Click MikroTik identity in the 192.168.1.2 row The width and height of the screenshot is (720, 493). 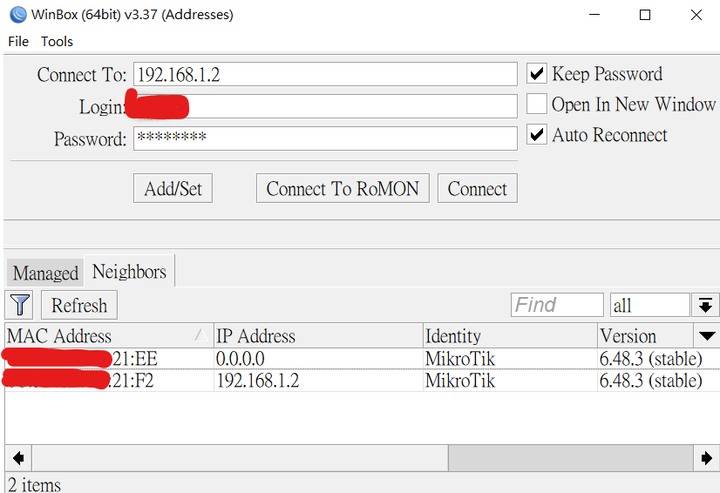point(460,381)
